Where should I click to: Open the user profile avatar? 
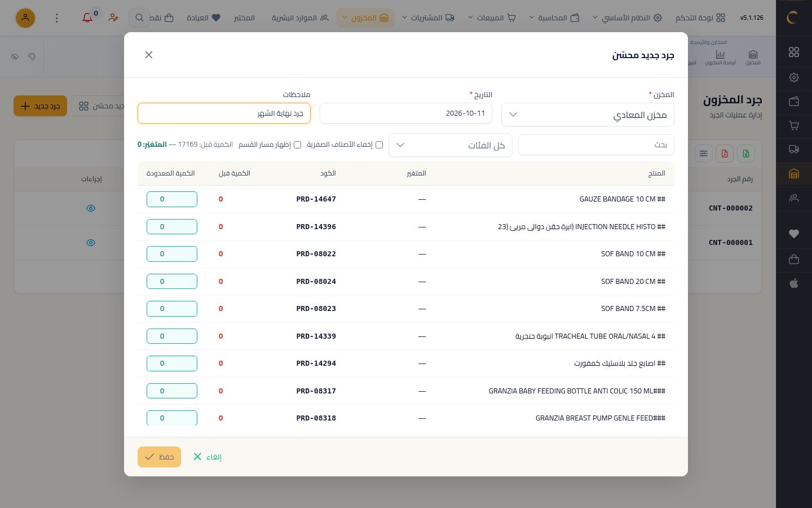25,18
